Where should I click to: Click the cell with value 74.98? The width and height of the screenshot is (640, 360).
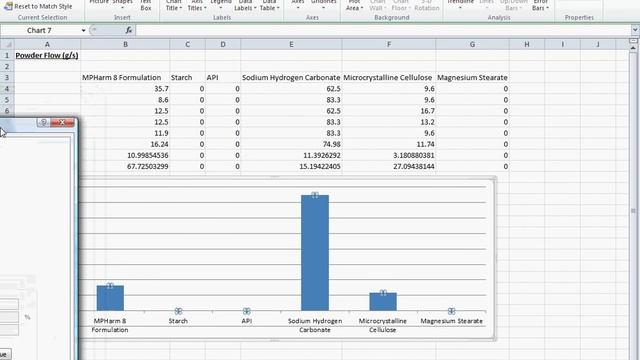coord(291,144)
